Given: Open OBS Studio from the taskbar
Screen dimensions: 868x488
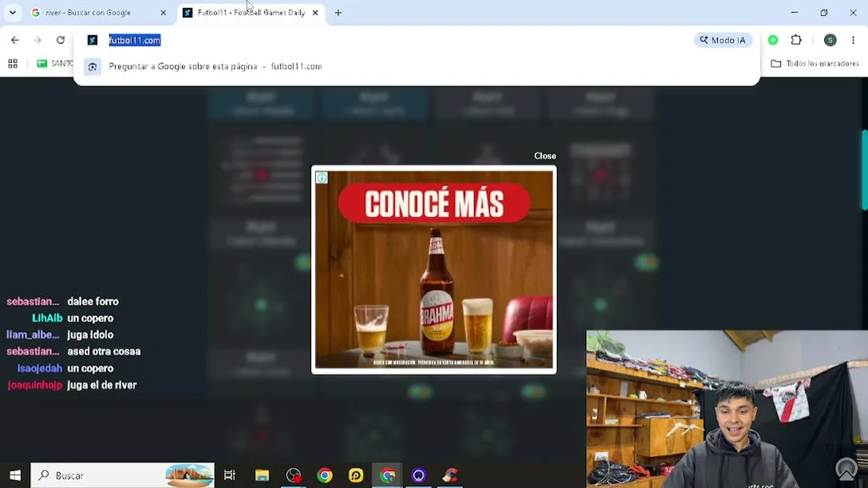Looking at the screenshot, I should pos(293,475).
